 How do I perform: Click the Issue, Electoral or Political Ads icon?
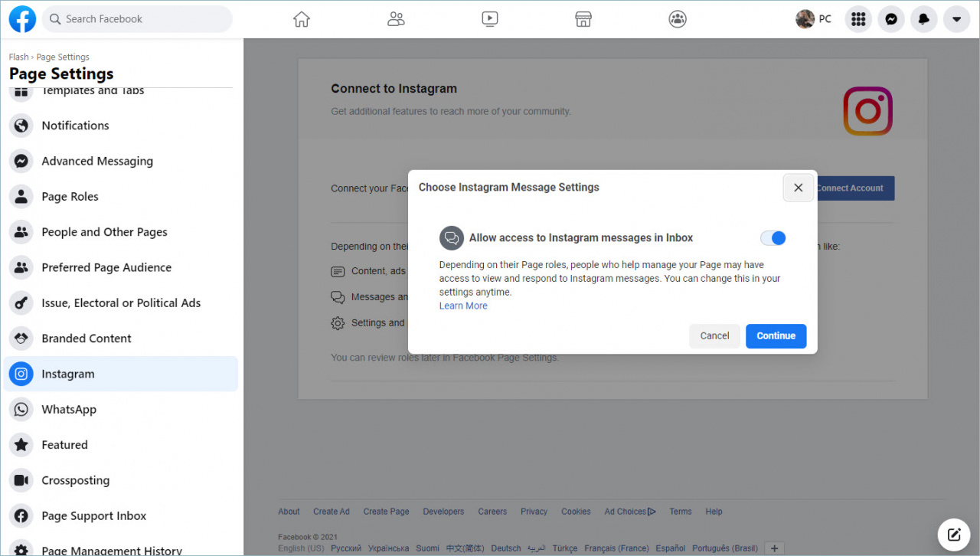tap(21, 303)
